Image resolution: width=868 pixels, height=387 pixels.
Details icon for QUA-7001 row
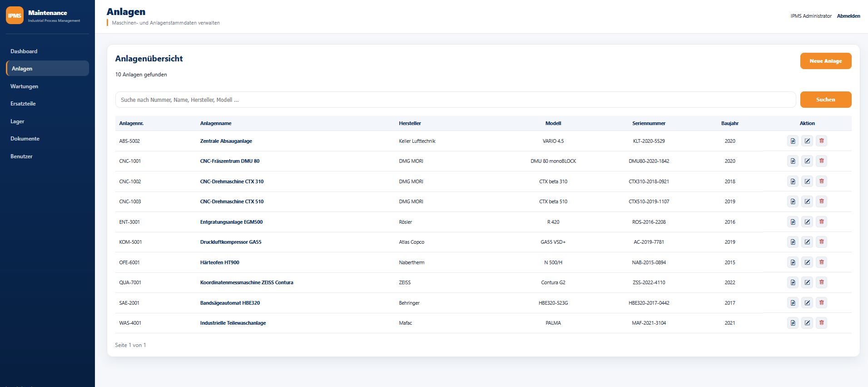pyautogui.click(x=793, y=282)
